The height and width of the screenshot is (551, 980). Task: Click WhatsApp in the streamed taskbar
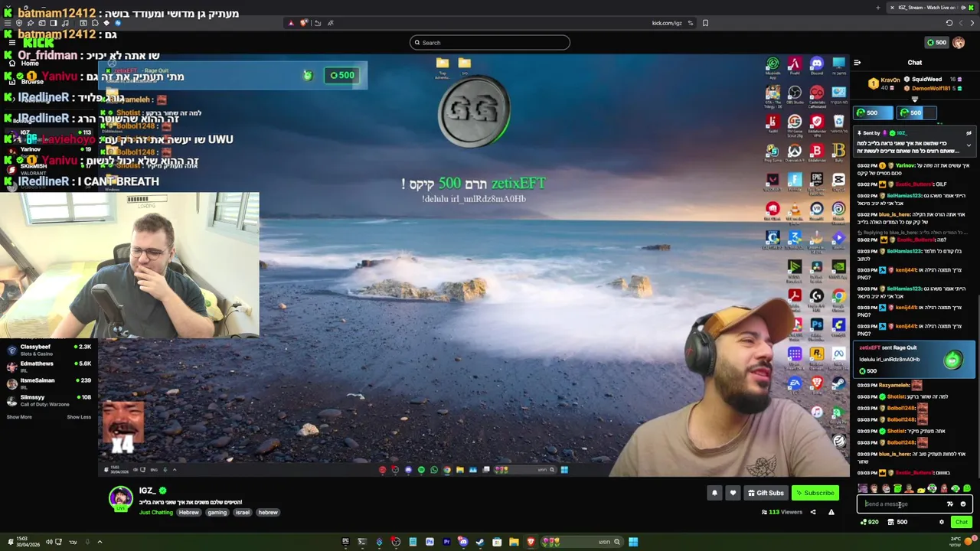434,470
